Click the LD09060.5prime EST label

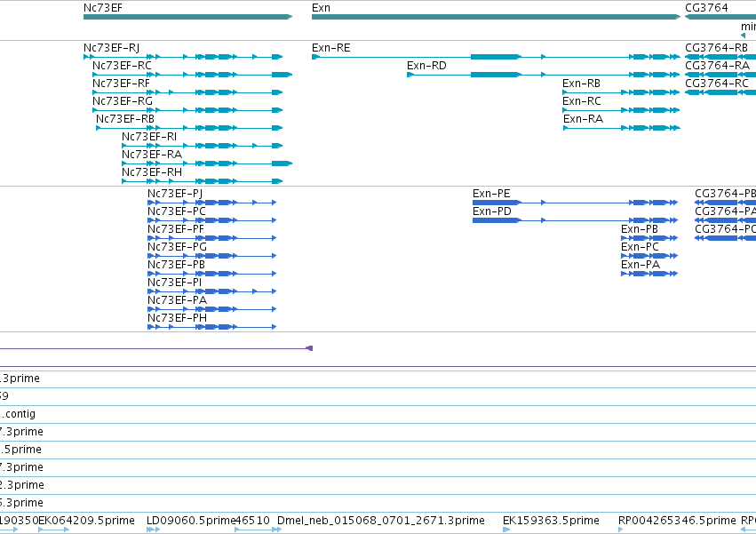[191, 521]
